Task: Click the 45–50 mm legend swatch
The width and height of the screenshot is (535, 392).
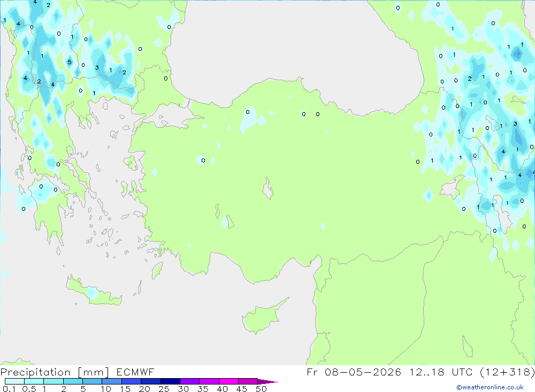Action: click(248, 381)
